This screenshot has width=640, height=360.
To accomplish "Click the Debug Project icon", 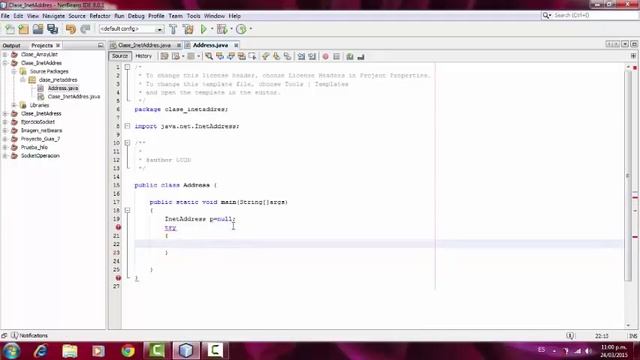I will coord(222,29).
